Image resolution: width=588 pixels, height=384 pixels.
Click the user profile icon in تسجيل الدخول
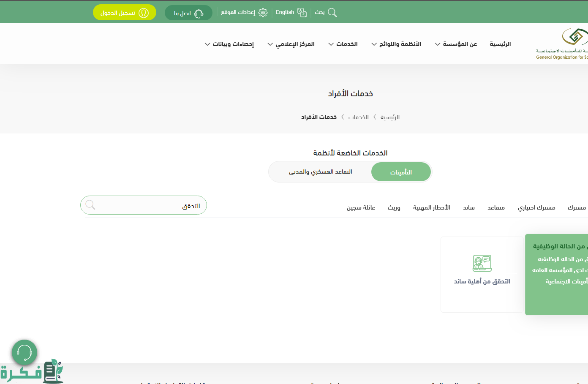(144, 13)
